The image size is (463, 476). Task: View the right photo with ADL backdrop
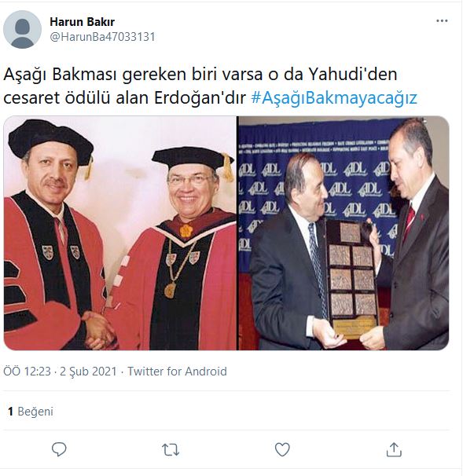344,233
